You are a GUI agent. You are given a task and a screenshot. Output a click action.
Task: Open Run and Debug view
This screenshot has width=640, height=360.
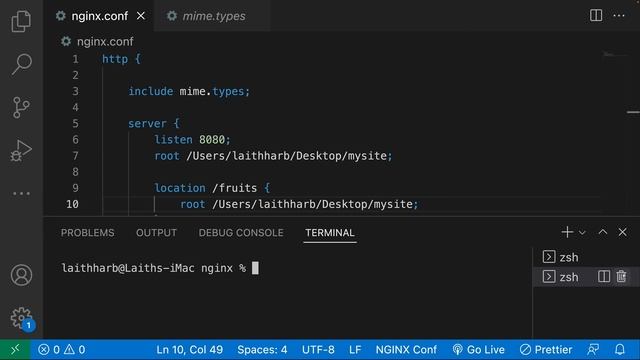[x=21, y=151]
